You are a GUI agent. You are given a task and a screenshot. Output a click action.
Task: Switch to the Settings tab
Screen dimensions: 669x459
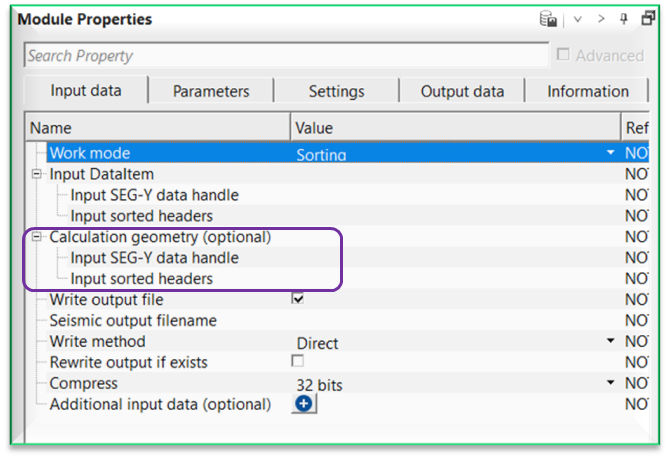click(x=336, y=91)
